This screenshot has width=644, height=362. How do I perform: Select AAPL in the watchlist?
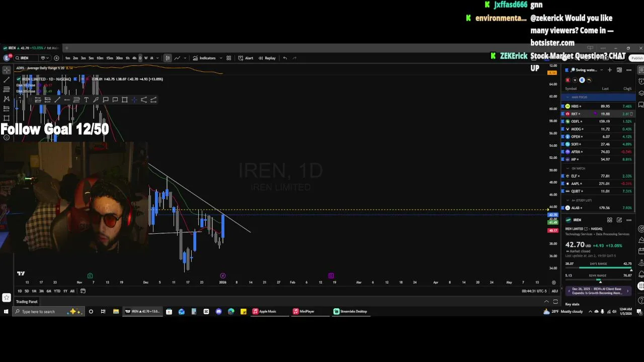coord(599,184)
